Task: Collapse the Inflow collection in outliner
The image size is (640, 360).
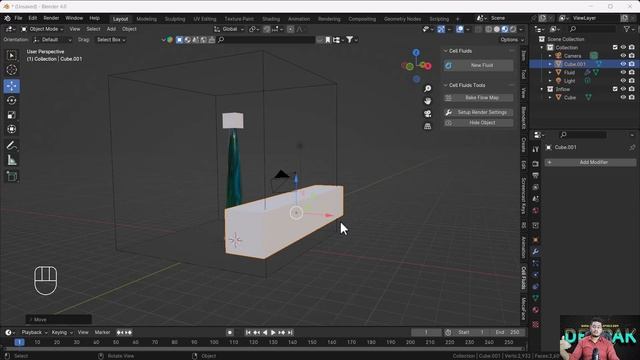Action: pos(542,89)
